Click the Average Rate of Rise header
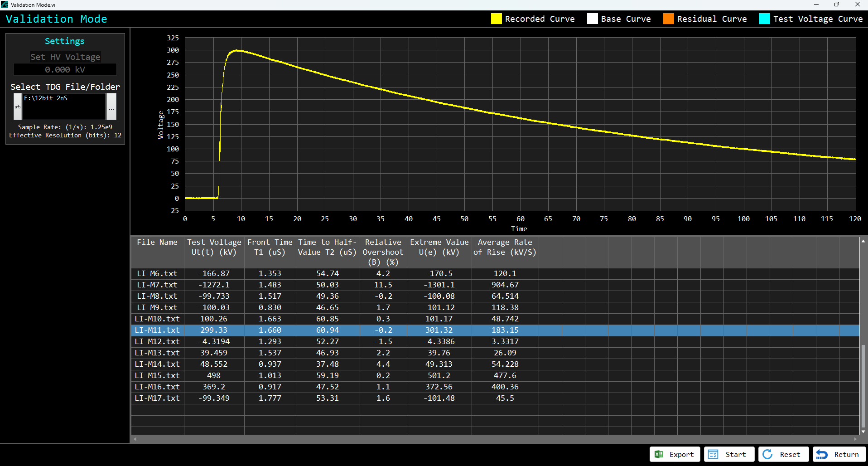This screenshot has width=868, height=466. click(x=505, y=252)
